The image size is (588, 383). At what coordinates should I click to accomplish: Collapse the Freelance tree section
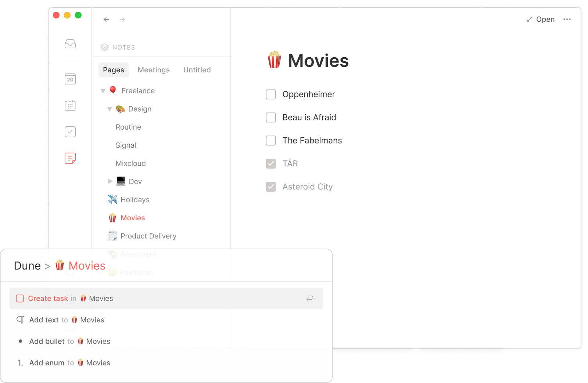(103, 91)
